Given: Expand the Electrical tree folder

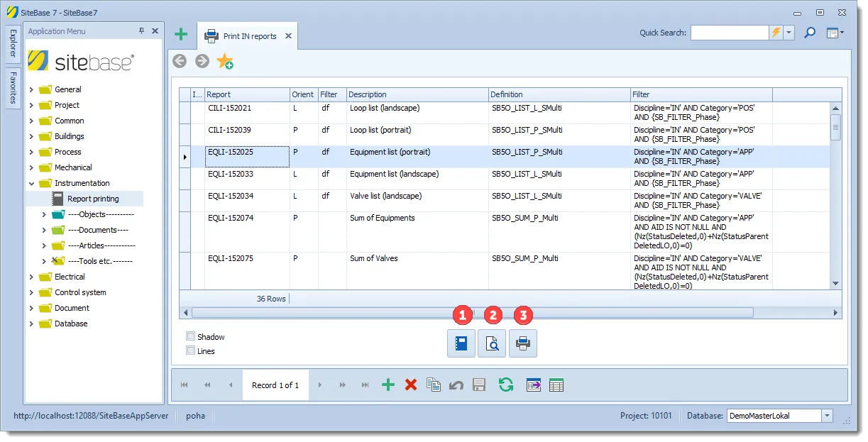Looking at the screenshot, I should click(x=31, y=277).
